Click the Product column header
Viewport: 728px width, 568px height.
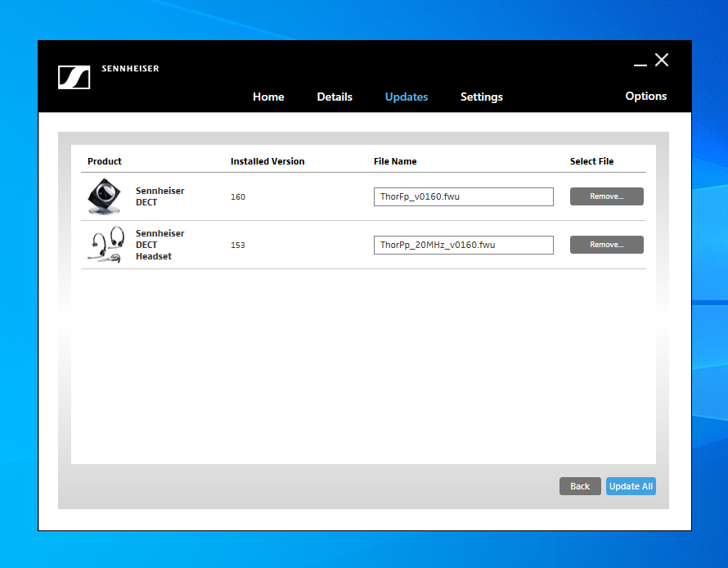click(x=105, y=161)
